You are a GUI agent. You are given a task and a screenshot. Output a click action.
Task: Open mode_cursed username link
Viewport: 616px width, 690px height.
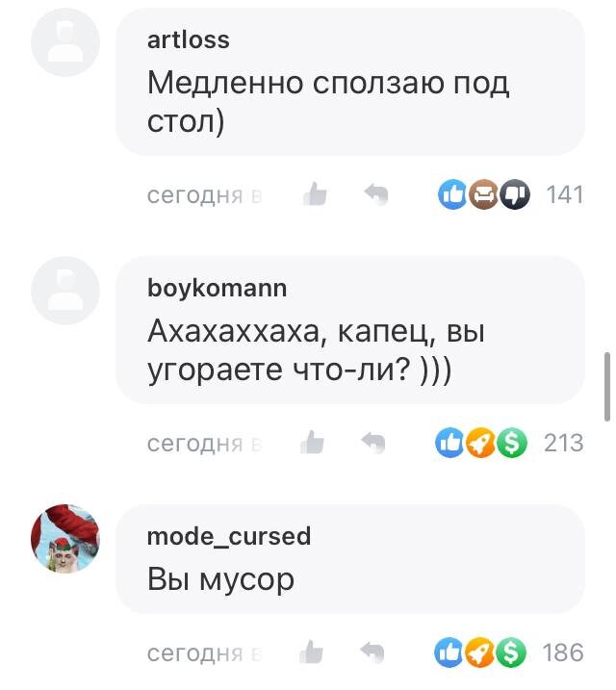(x=229, y=536)
